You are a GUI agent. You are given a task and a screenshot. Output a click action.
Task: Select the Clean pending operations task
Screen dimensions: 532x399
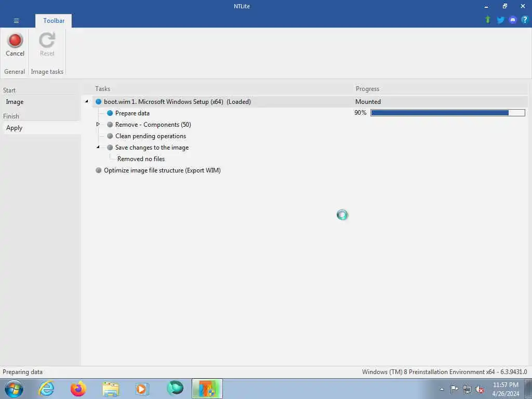[x=151, y=136]
